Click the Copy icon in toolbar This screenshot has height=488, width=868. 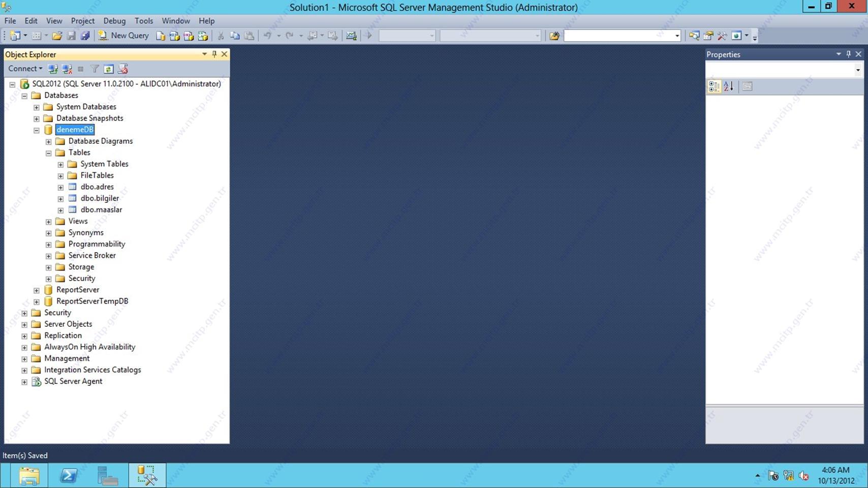coord(235,36)
